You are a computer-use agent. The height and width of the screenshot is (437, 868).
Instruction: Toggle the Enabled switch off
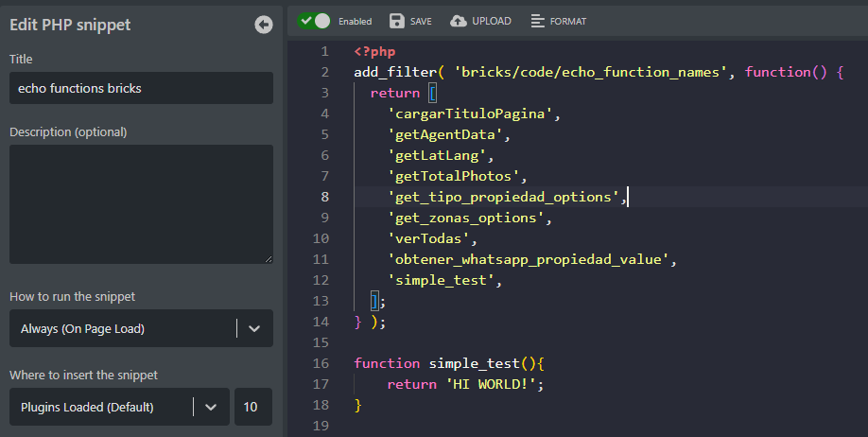313,21
